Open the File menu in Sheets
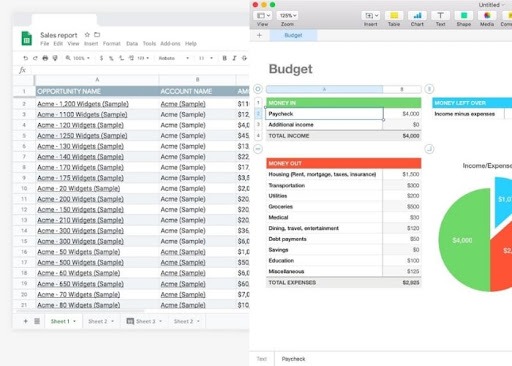 [45, 44]
